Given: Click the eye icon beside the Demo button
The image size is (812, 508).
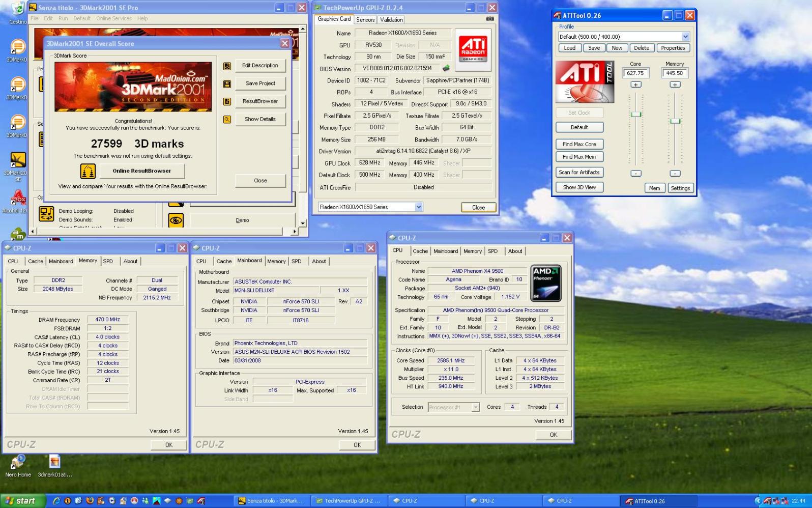Looking at the screenshot, I should 176,220.
